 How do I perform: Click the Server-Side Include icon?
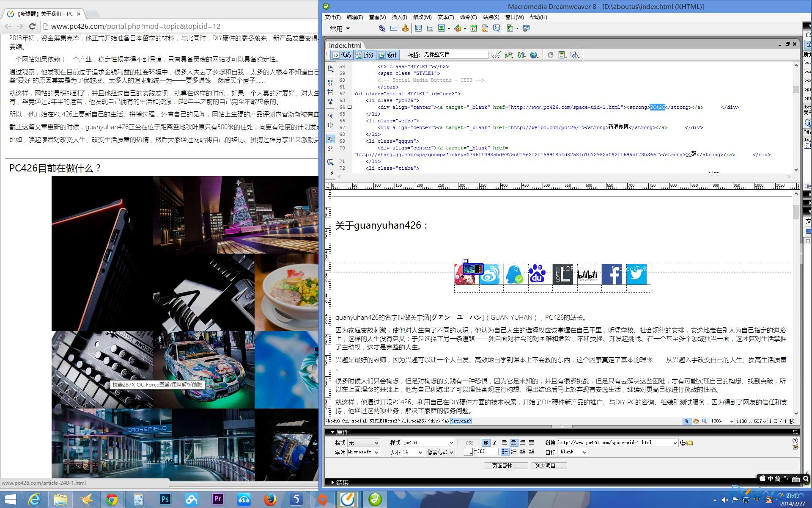click(485, 28)
